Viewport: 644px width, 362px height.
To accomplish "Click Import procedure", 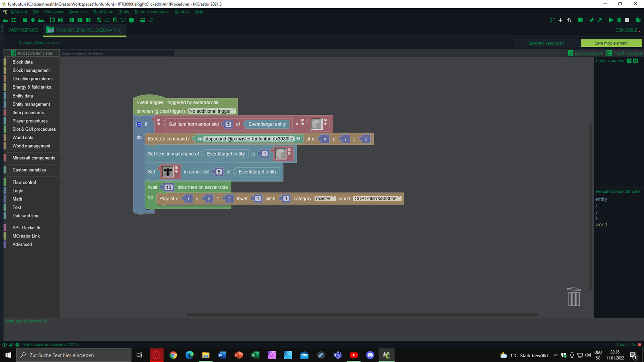I will [x=624, y=53].
